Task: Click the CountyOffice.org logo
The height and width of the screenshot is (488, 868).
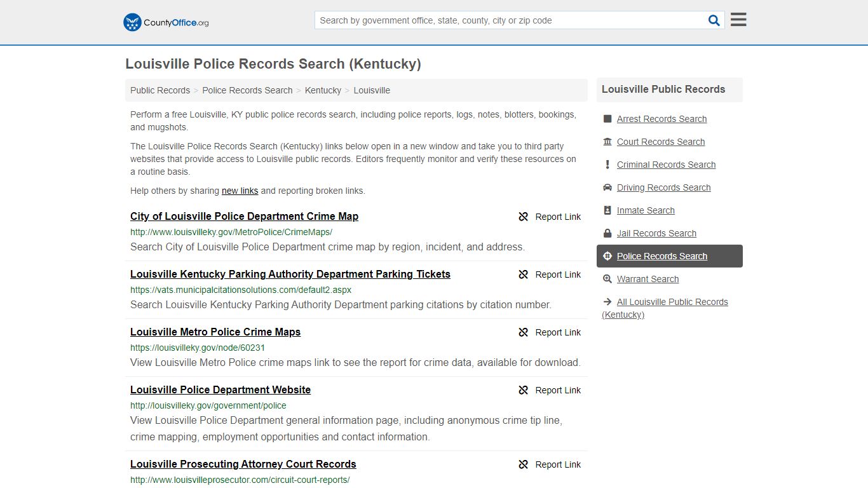Action: pos(166,22)
